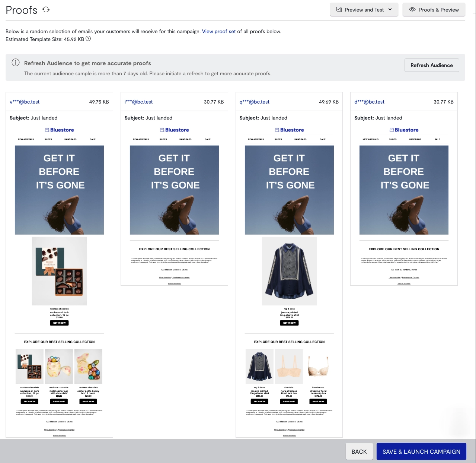The width and height of the screenshot is (476, 463).
Task: Open the d***@bc.test proof email link
Action: tap(369, 102)
